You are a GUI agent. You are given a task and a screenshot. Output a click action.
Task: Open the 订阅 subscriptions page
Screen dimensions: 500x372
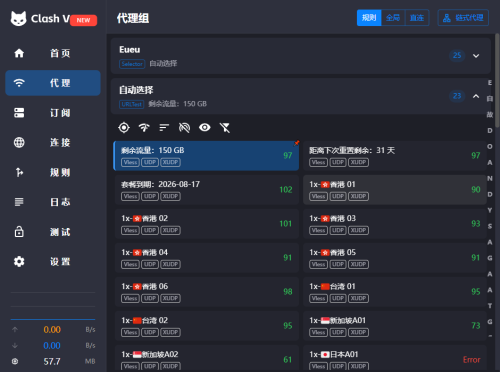(x=53, y=113)
